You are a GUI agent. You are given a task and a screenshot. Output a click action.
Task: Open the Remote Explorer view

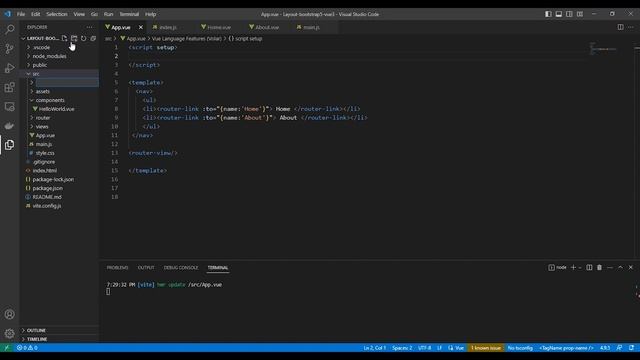pyautogui.click(x=9, y=107)
